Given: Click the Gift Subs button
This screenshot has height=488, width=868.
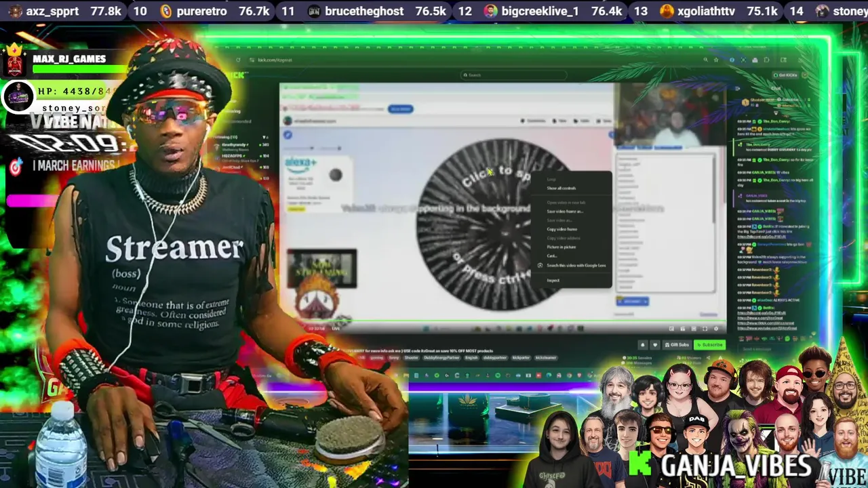Looking at the screenshot, I should coord(676,345).
